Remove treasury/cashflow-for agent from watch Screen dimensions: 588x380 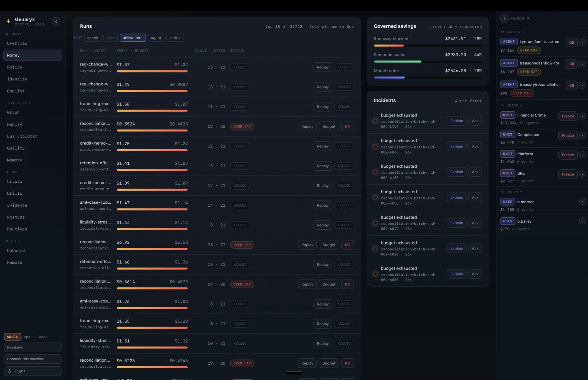(582, 64)
